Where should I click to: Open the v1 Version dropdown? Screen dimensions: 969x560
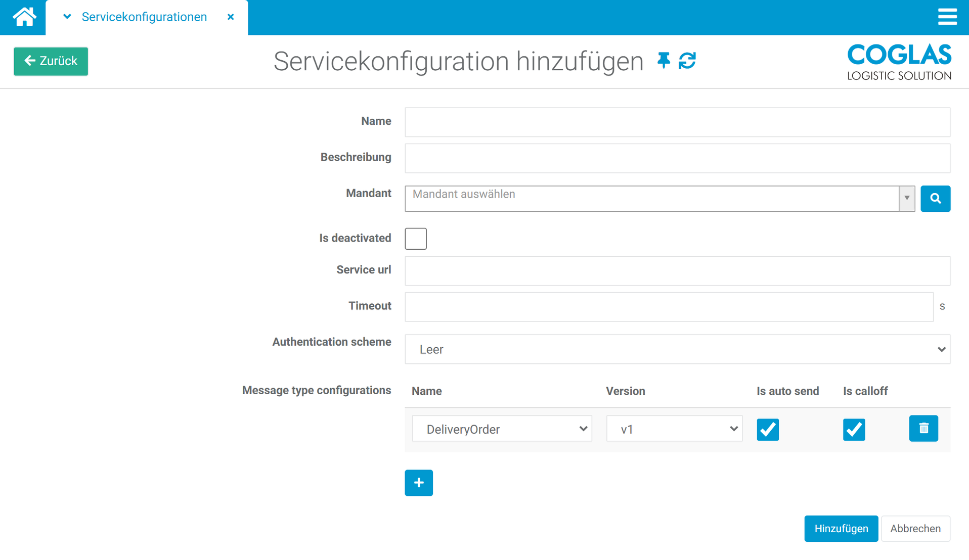(674, 429)
